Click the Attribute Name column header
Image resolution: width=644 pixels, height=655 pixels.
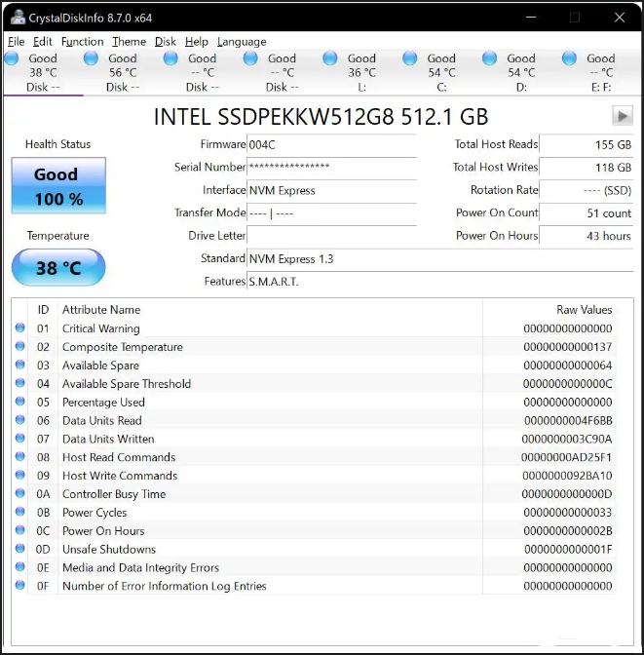(x=101, y=310)
